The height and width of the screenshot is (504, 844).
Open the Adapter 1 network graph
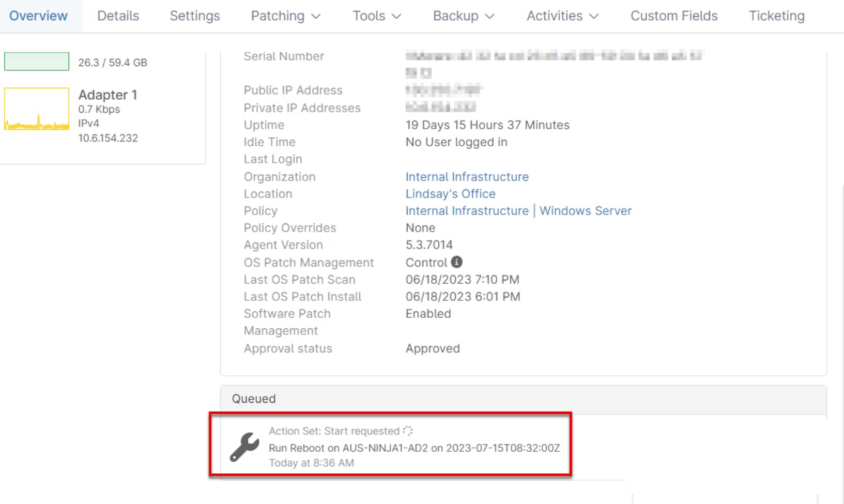tap(37, 109)
